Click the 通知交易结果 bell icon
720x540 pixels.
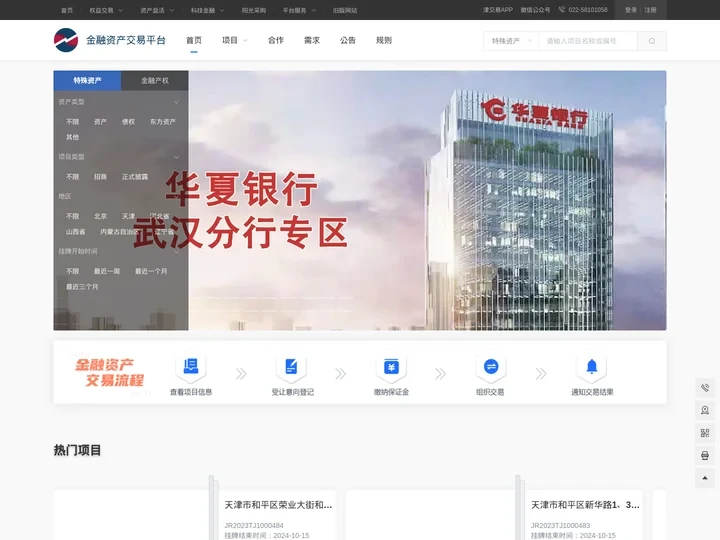(592, 366)
